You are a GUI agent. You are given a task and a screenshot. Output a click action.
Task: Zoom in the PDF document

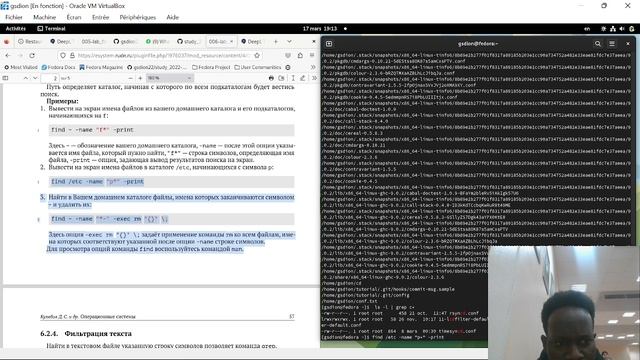point(140,78)
